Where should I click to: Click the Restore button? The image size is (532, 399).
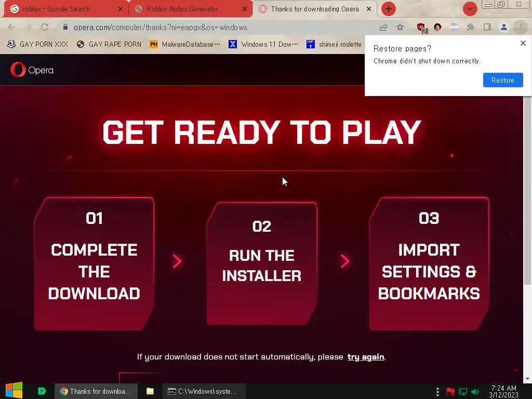tap(503, 80)
